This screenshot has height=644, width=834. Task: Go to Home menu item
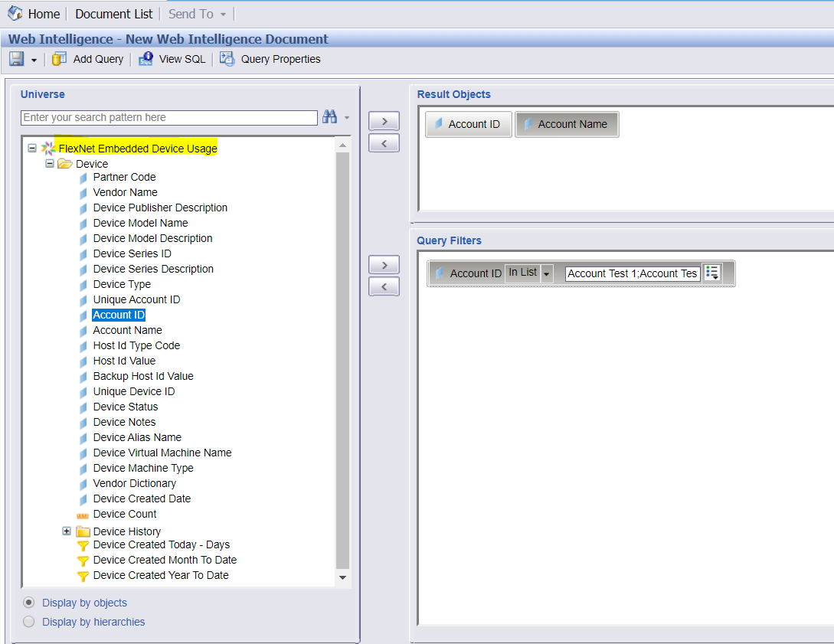click(x=44, y=14)
